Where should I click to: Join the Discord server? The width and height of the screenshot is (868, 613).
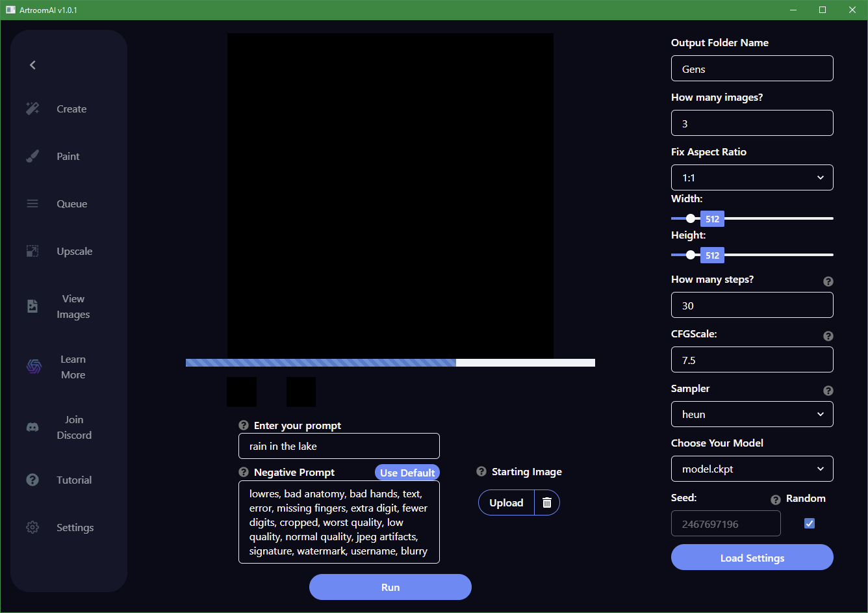coord(32,427)
